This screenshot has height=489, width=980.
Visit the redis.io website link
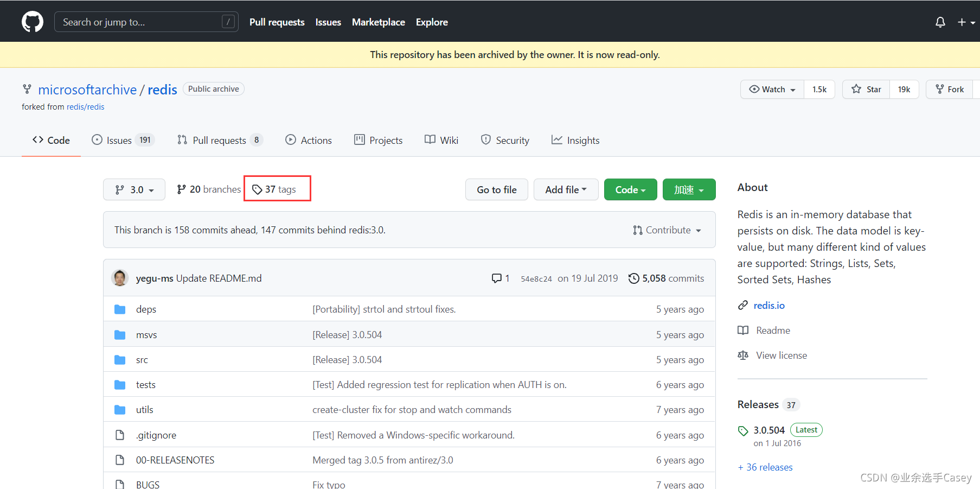[x=769, y=306]
